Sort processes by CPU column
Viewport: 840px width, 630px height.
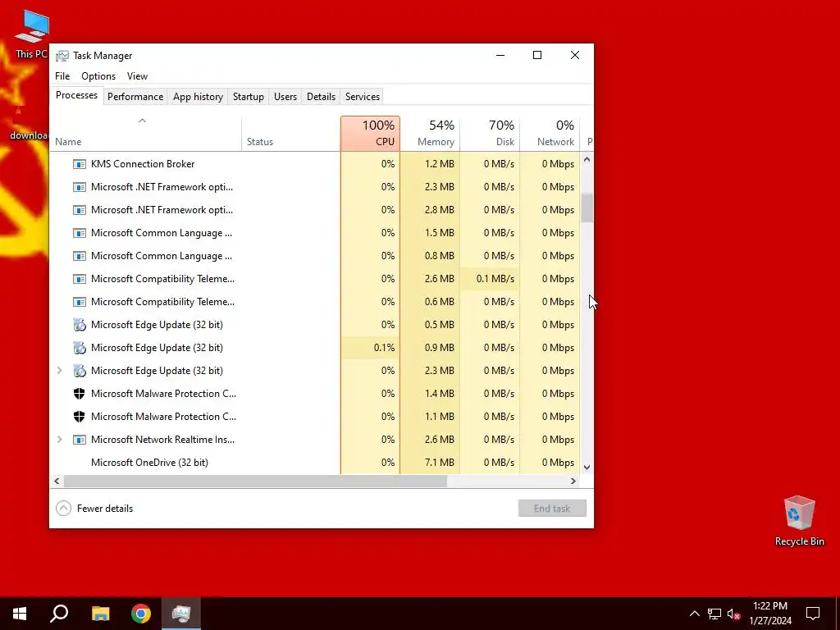pyautogui.click(x=370, y=134)
